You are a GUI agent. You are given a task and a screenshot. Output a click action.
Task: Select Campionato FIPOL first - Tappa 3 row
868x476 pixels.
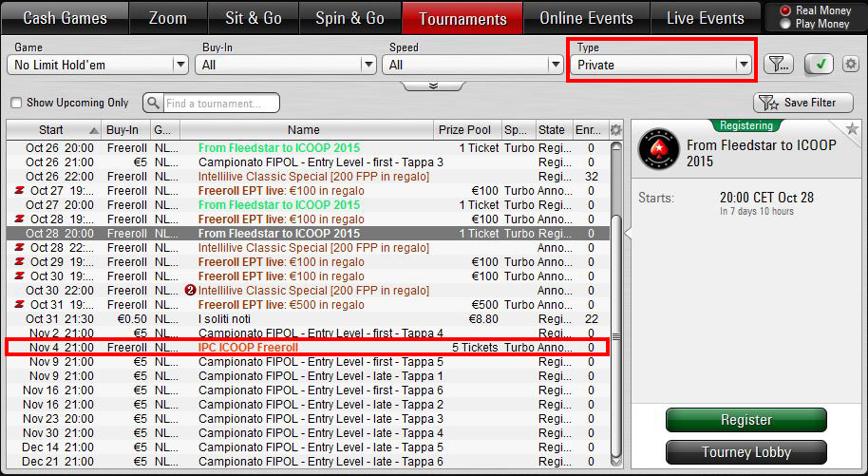pyautogui.click(x=308, y=162)
